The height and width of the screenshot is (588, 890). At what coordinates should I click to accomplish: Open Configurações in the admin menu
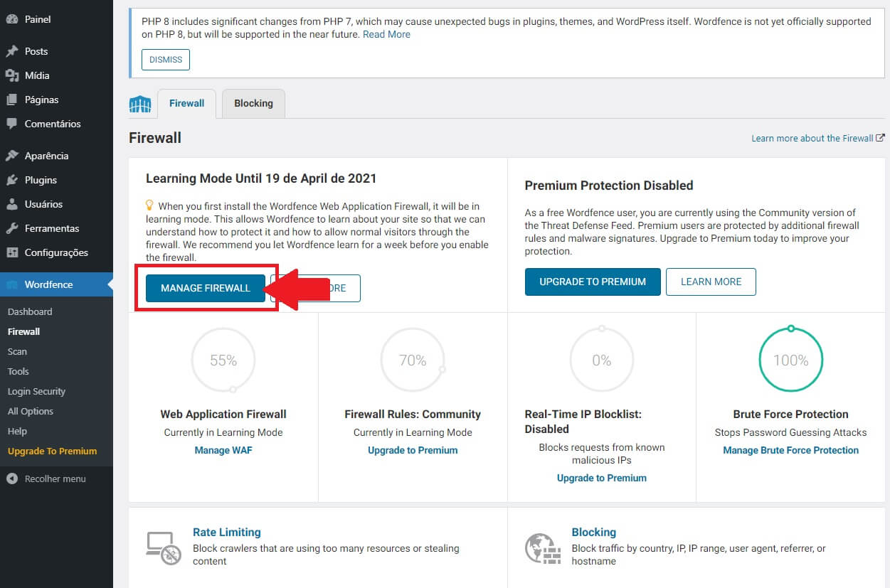[x=56, y=252]
